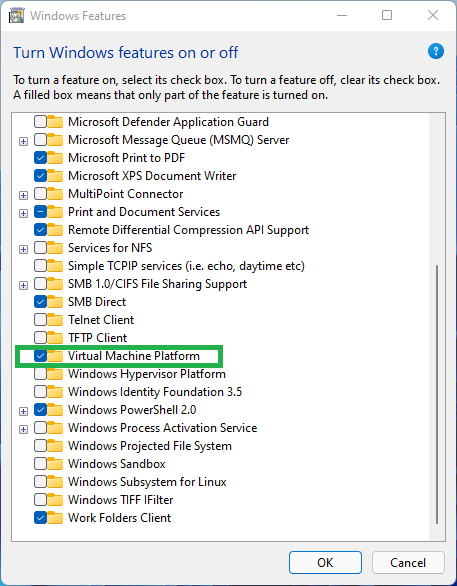This screenshot has height=586, width=457.
Task: Click the SMB Direct folder icon
Action: coord(55,302)
